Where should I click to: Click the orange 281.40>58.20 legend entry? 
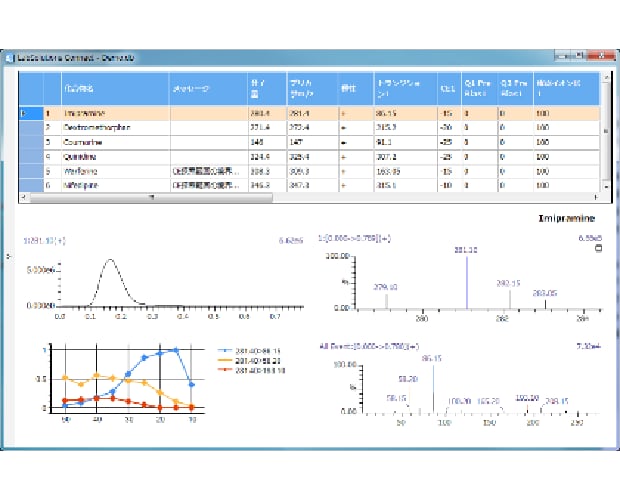249,361
